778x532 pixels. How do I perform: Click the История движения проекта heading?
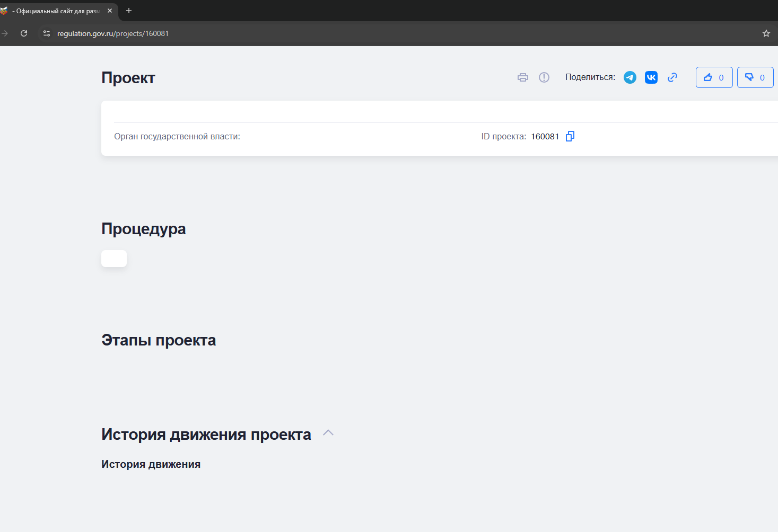206,435
